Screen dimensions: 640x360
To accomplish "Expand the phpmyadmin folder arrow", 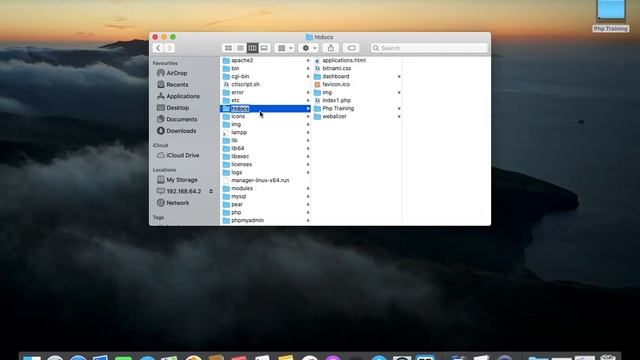I will pos(308,220).
